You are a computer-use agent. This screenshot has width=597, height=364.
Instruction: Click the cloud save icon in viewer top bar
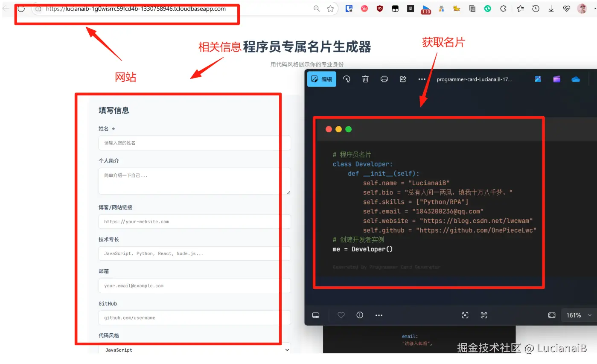(576, 79)
